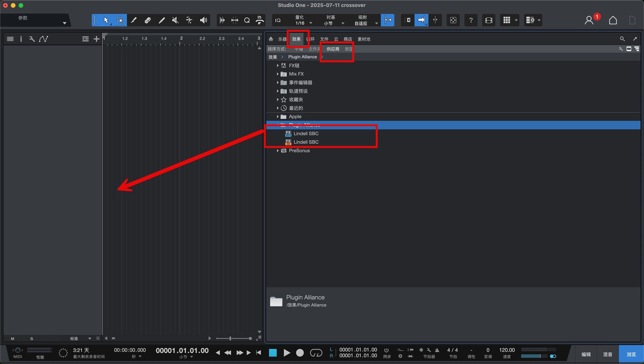This screenshot has height=364, width=644.
Task: Open the grid layout dropdown arrow
Action: click(516, 20)
